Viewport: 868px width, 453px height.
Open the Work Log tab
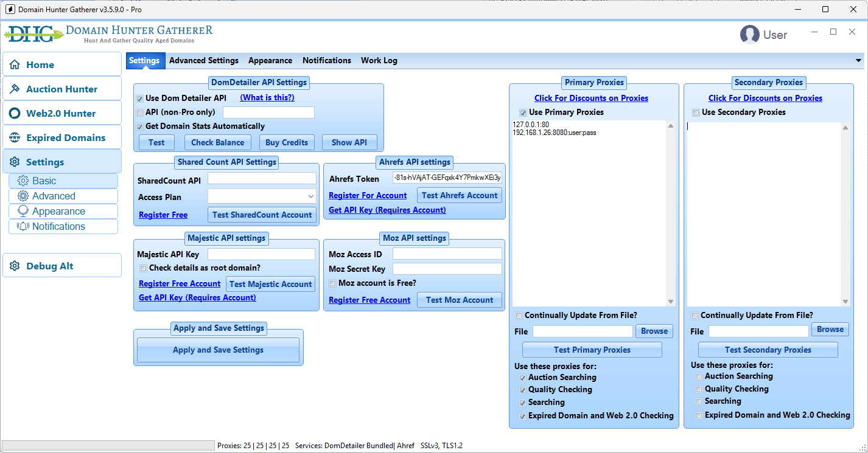click(x=379, y=60)
